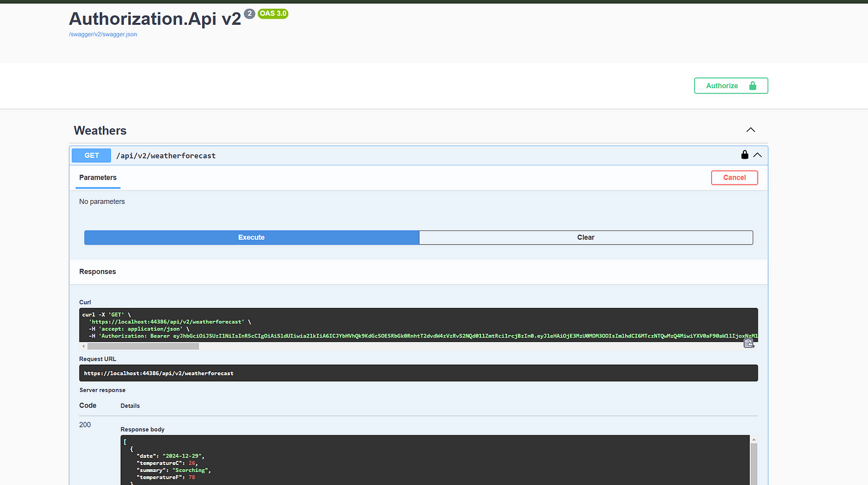The height and width of the screenshot is (485, 868).
Task: Click the Details column header
Action: coord(130,406)
